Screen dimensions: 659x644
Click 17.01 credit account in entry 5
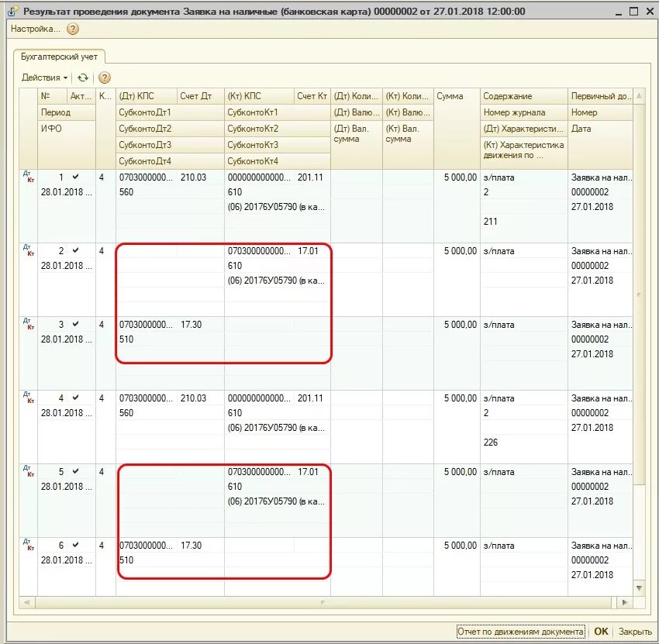coord(308,472)
